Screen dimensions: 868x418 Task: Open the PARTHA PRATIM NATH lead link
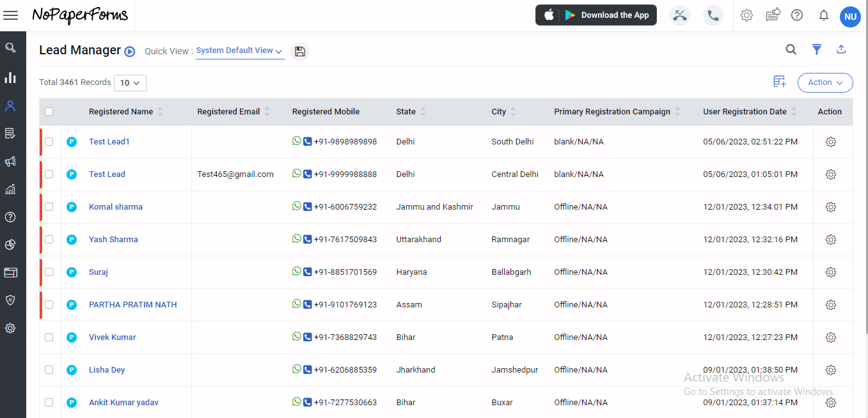[x=133, y=305]
